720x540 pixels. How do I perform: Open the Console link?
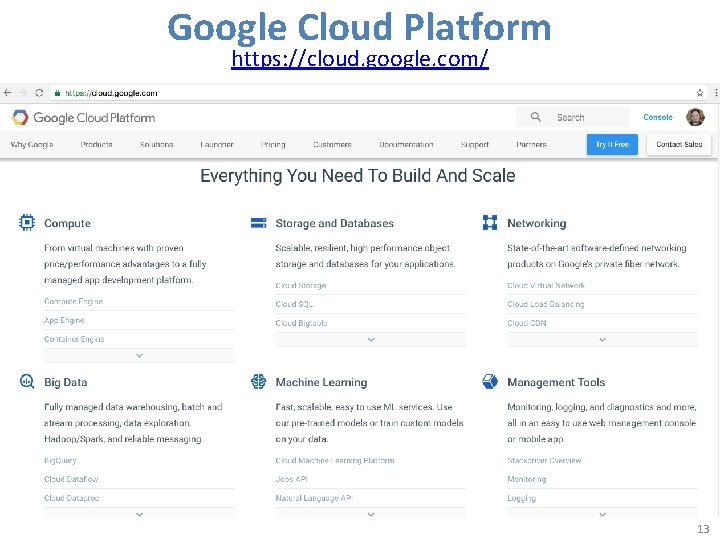[658, 117]
